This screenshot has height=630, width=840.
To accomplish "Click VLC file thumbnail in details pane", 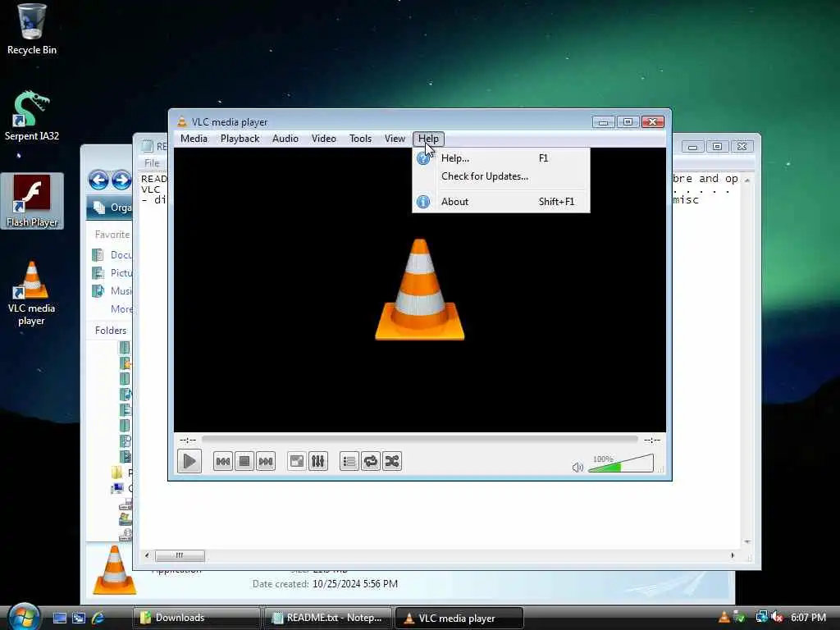I will click(114, 570).
